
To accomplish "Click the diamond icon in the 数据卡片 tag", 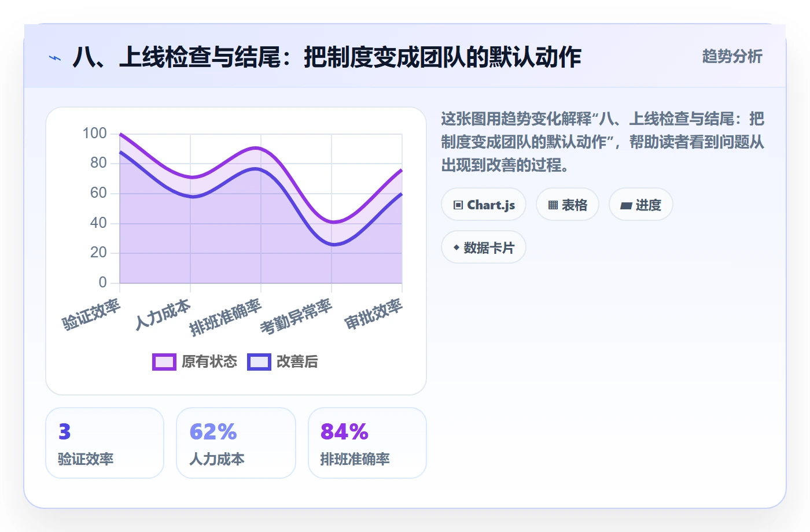I will click(456, 247).
